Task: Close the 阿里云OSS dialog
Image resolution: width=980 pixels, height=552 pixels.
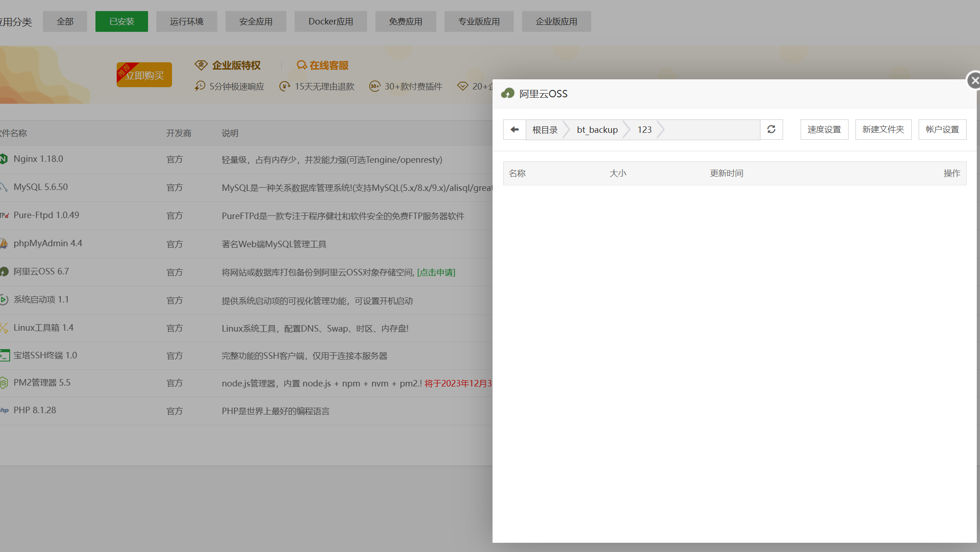Action: (x=974, y=81)
